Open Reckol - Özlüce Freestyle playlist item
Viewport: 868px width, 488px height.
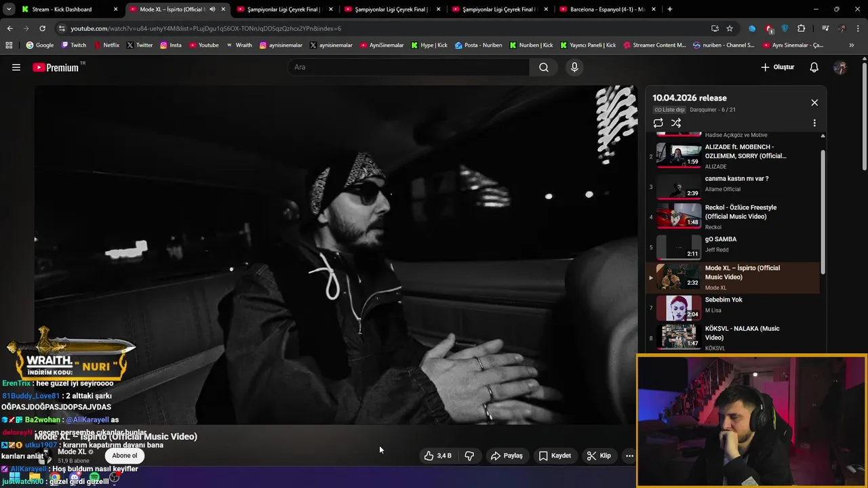click(x=734, y=217)
